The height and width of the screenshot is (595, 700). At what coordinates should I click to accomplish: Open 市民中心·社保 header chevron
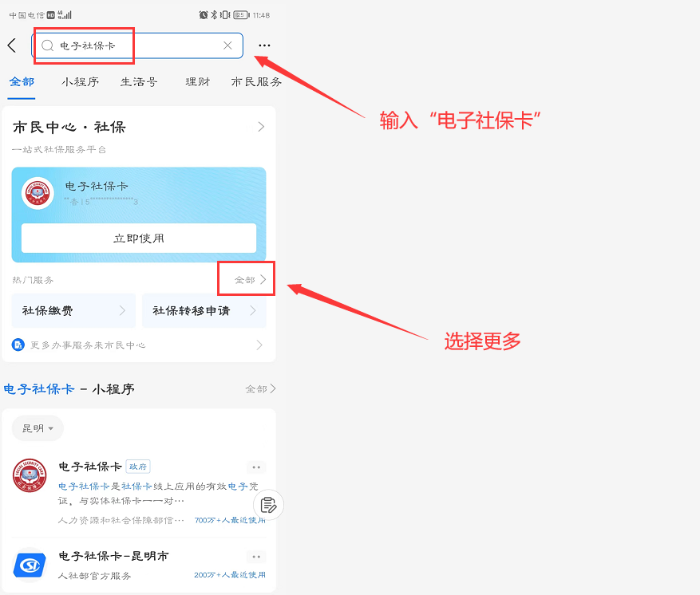click(x=261, y=127)
